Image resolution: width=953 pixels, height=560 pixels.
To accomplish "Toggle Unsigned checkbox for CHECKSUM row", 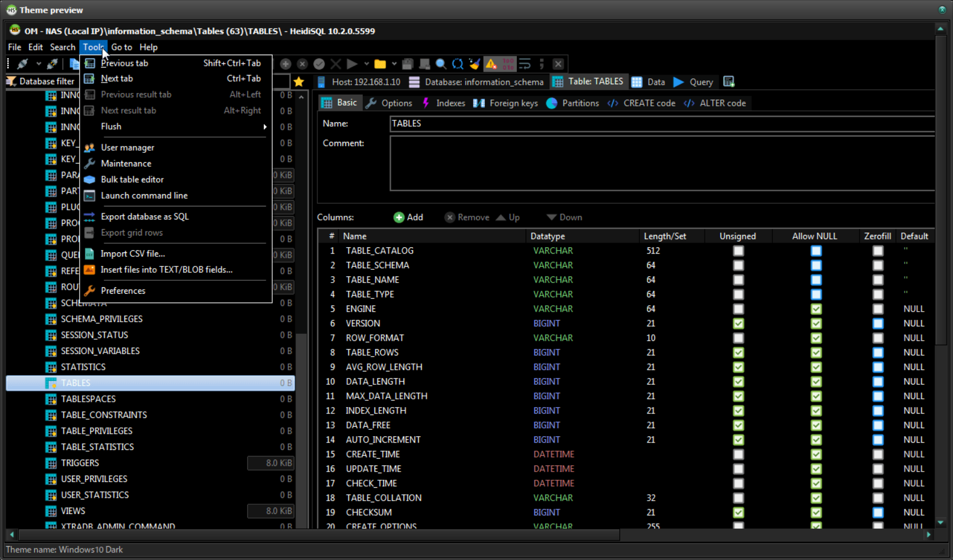I will tap(738, 512).
